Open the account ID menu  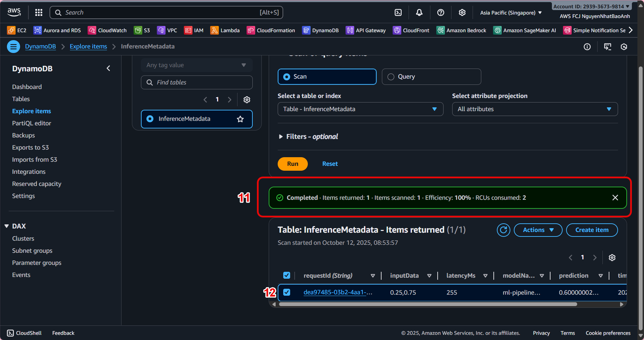591,6
